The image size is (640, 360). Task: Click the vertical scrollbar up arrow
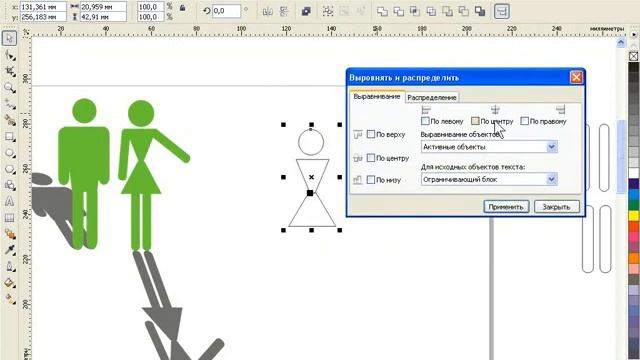point(621,42)
